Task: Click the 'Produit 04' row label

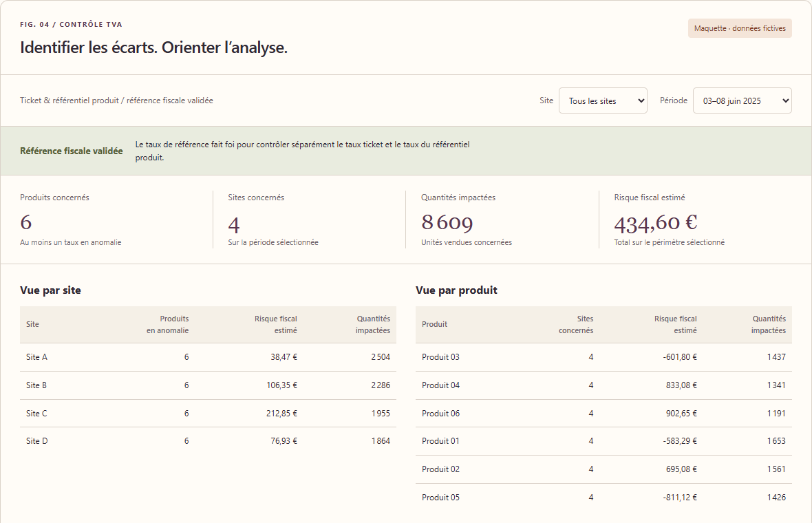Action: point(440,385)
